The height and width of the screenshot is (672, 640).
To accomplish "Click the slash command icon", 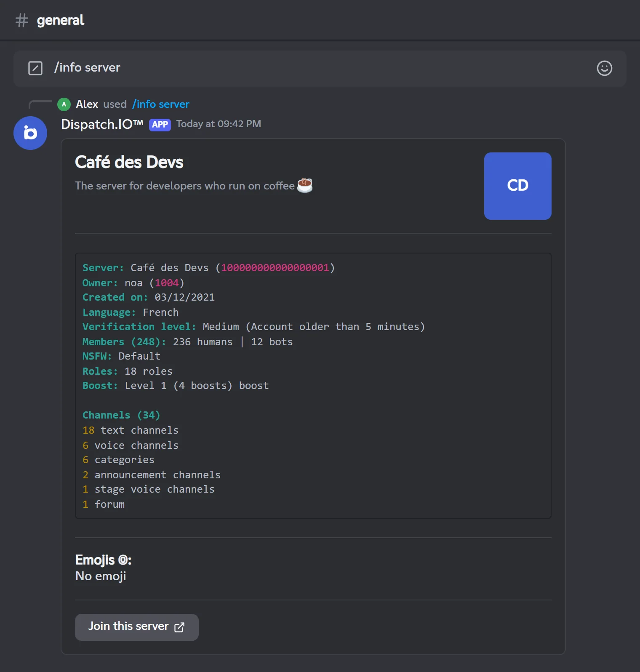I will (35, 68).
